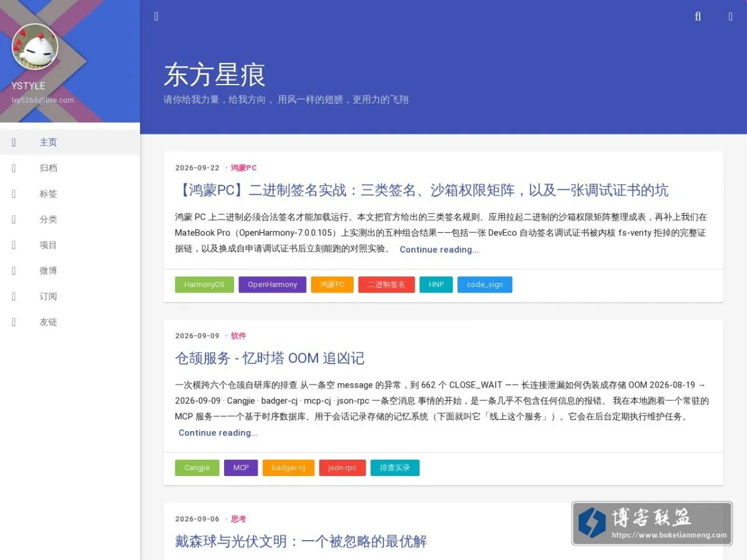Screen dimensions: 747x560
Task: Click the badger-cj tag
Action: (288, 467)
